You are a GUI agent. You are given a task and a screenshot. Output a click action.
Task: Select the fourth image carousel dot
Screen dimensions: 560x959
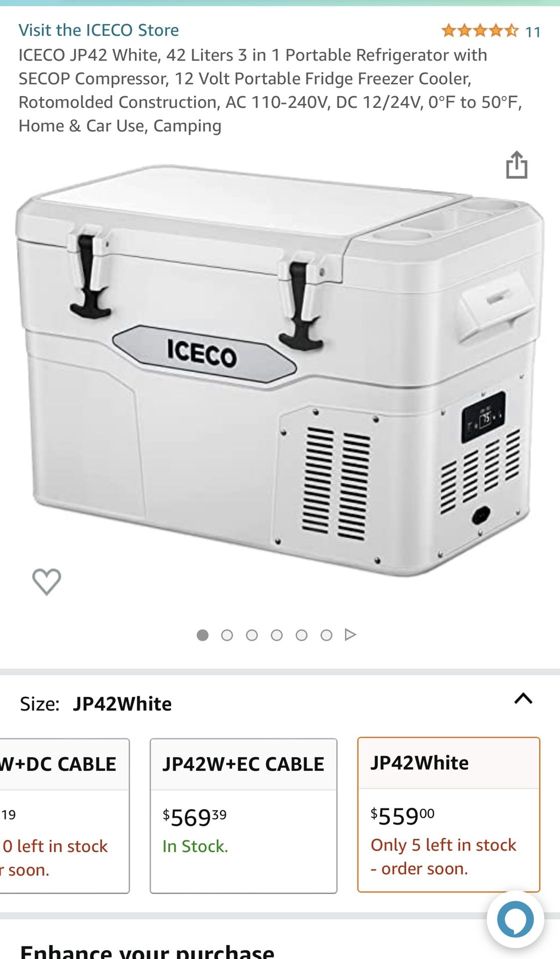pyautogui.click(x=277, y=635)
